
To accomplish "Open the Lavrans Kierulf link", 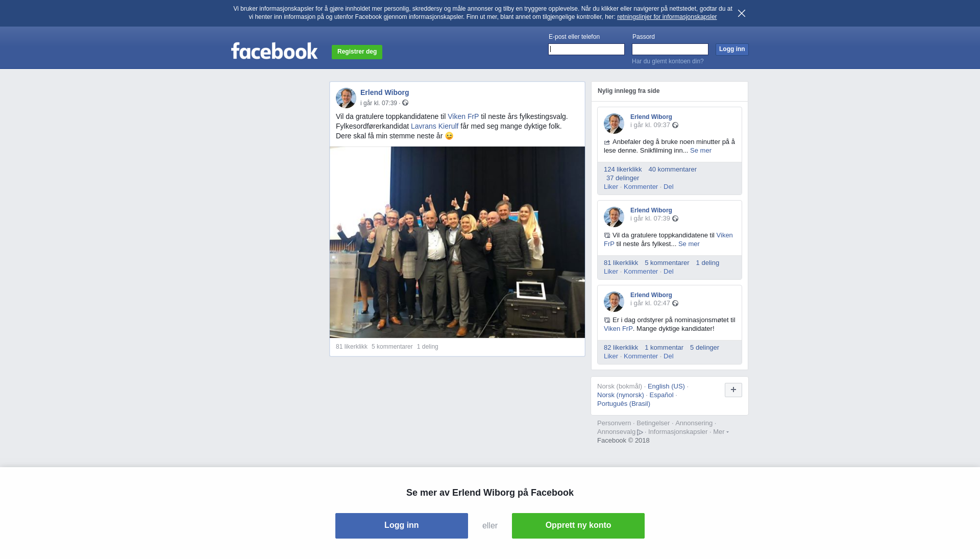I will pos(434,126).
